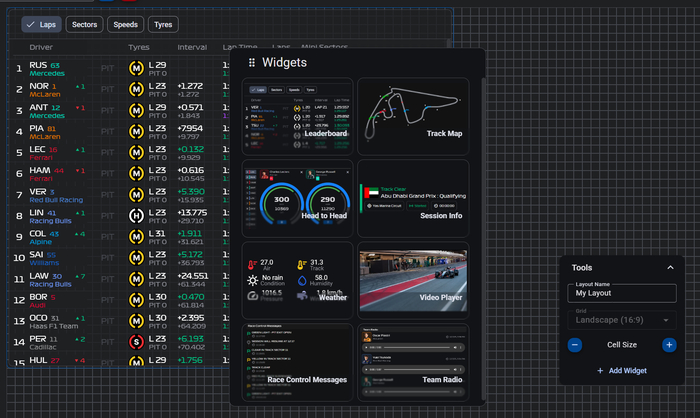This screenshot has height=418, width=700.
Task: Click the PIT label in RUS row
Action: pyautogui.click(x=107, y=68)
